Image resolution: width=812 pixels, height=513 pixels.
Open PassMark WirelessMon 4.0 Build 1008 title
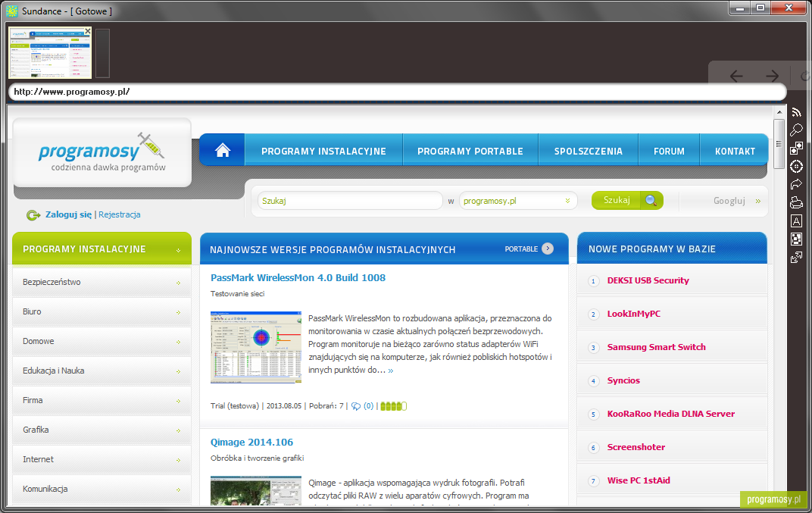(298, 278)
